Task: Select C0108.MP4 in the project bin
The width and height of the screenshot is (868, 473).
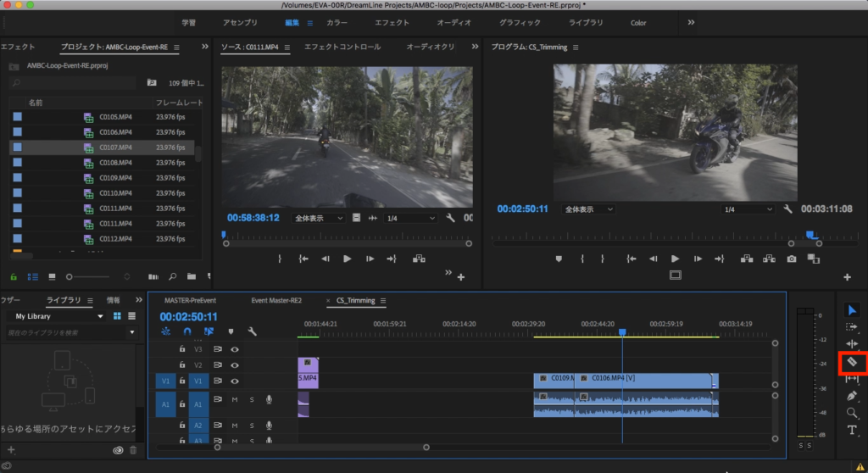Action: click(115, 163)
